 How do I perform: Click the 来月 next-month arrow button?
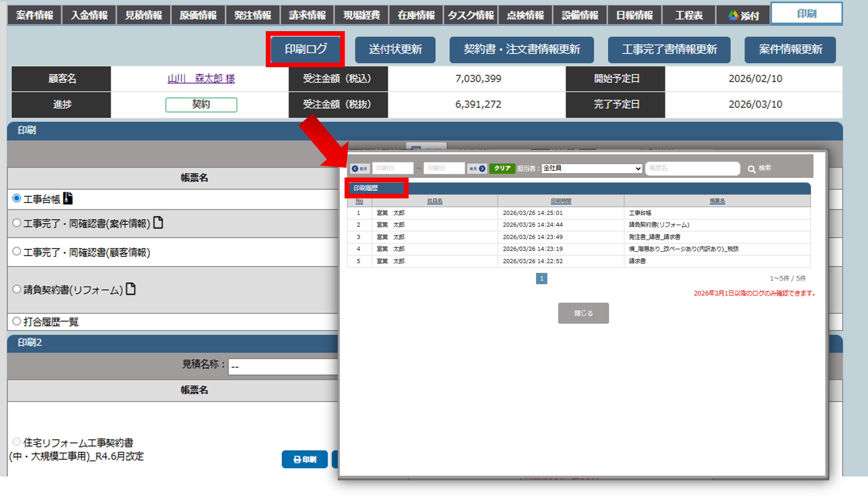coord(477,168)
